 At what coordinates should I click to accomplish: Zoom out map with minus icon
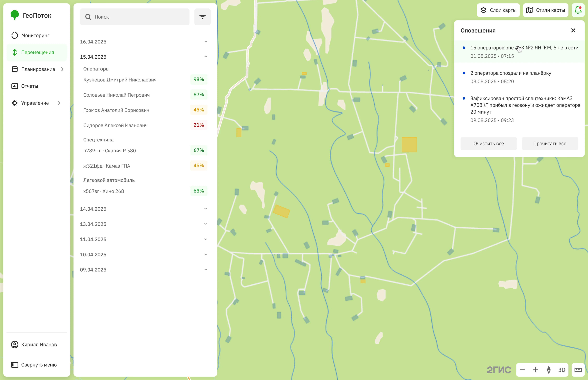point(522,370)
